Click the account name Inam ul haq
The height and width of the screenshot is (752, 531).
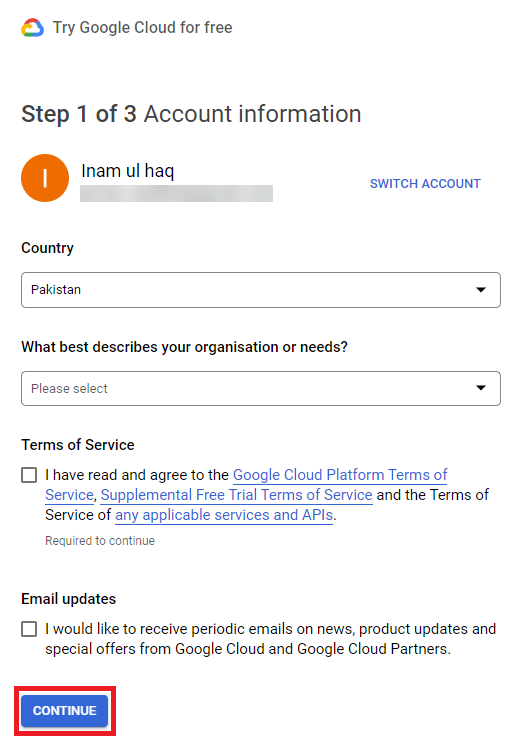pos(128,171)
